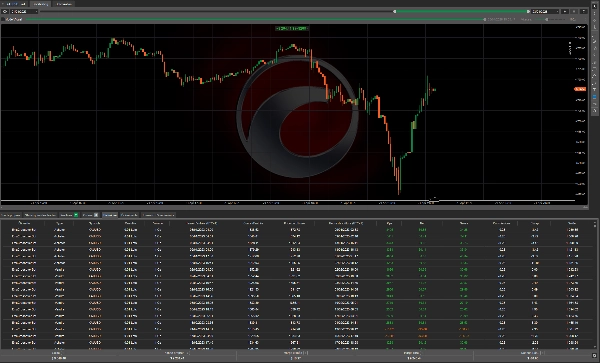Click the green profit label above the chart
The width and height of the screenshot is (600, 363).
tap(292, 28)
